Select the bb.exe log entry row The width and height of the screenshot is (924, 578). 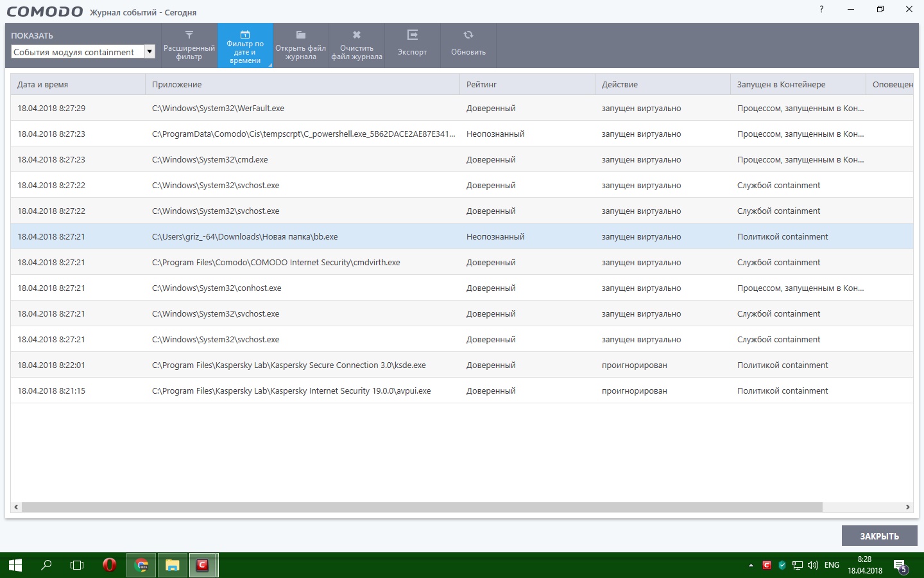pos(244,236)
